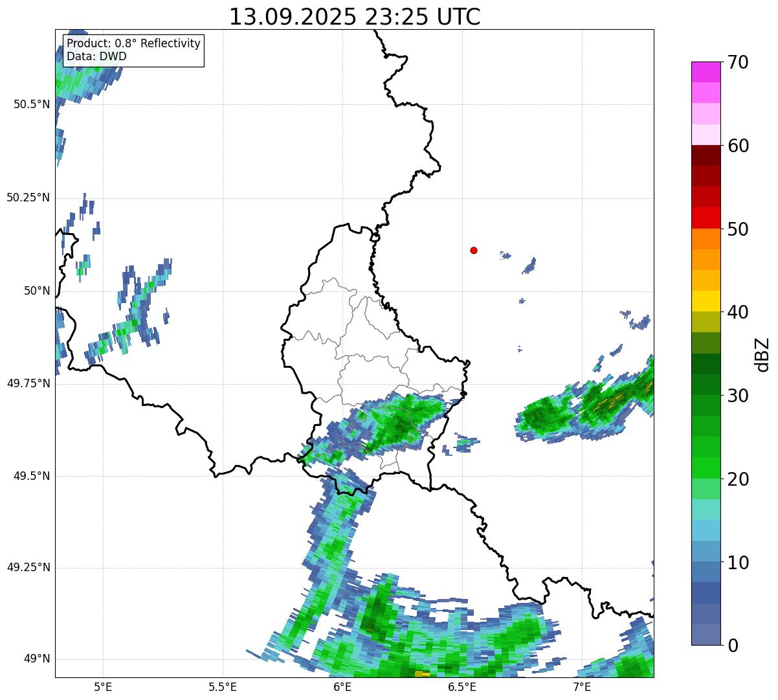Click the longitude label 5.5°E
The image size is (778, 700).
pos(223,686)
